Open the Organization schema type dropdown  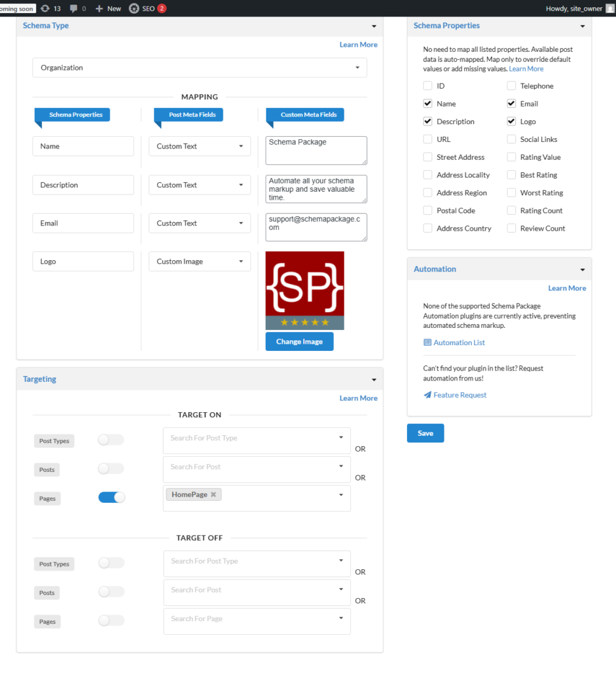click(x=200, y=68)
